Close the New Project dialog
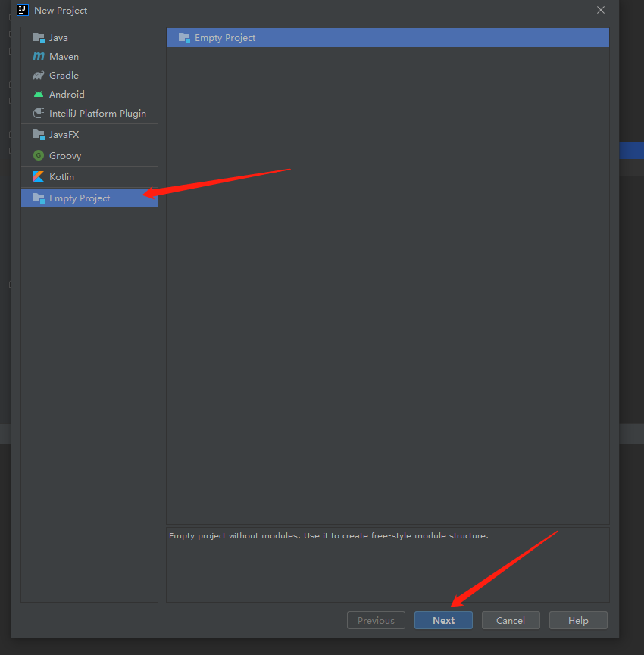Screen dimensions: 644x655 click(x=601, y=10)
